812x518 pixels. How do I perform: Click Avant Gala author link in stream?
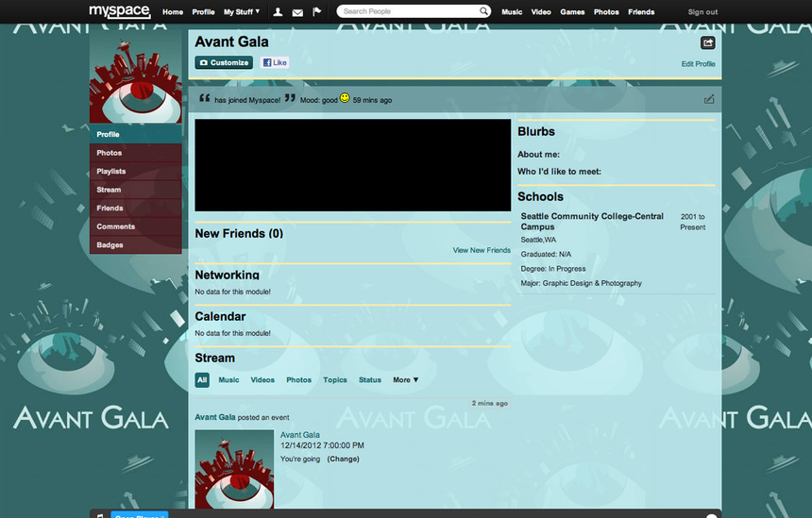(215, 417)
